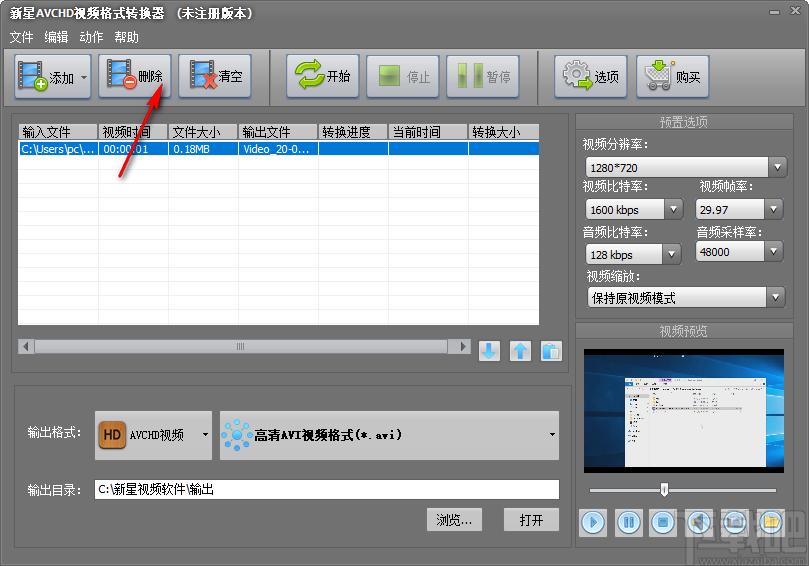Stop the video preview playback
809x566 pixels.
[663, 522]
